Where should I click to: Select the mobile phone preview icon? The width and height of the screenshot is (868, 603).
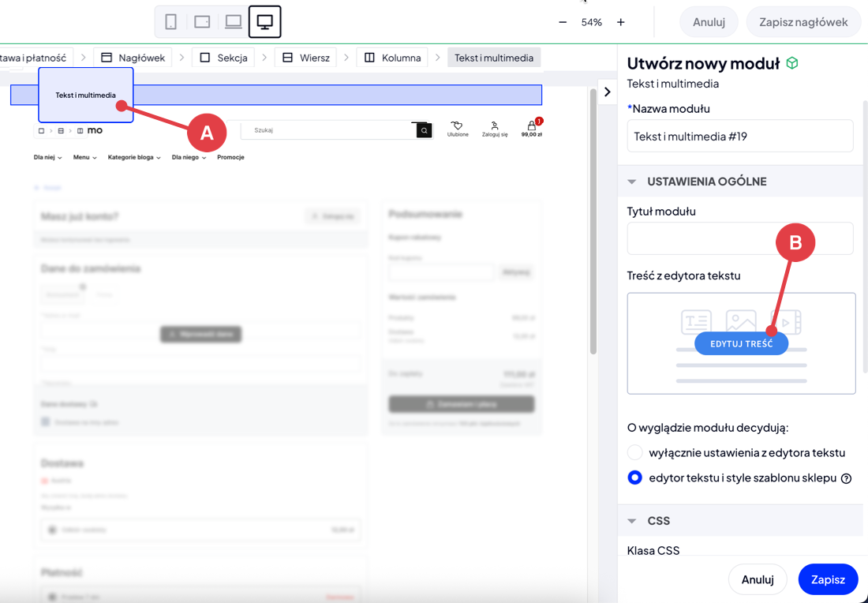click(x=170, y=22)
